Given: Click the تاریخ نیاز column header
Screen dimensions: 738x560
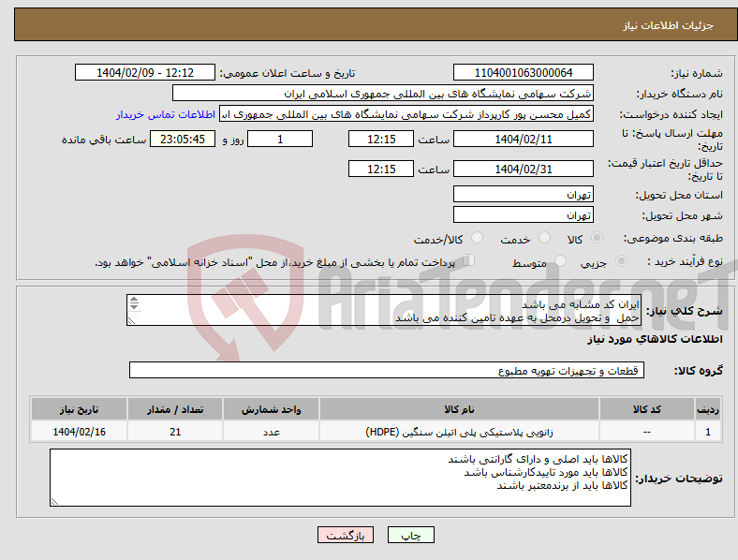Looking at the screenshot, I should (79, 409).
